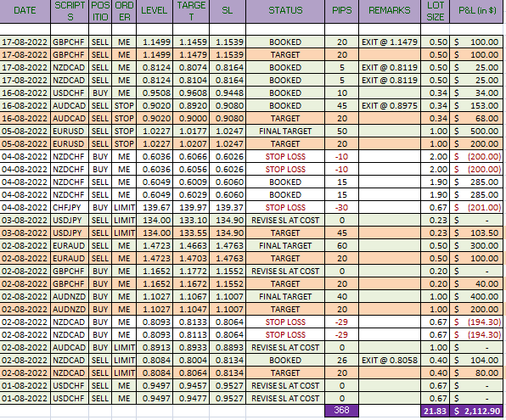This screenshot has width=506, height=420.
Task: Select the target cell 1.0207
Action: pyautogui.click(x=191, y=144)
